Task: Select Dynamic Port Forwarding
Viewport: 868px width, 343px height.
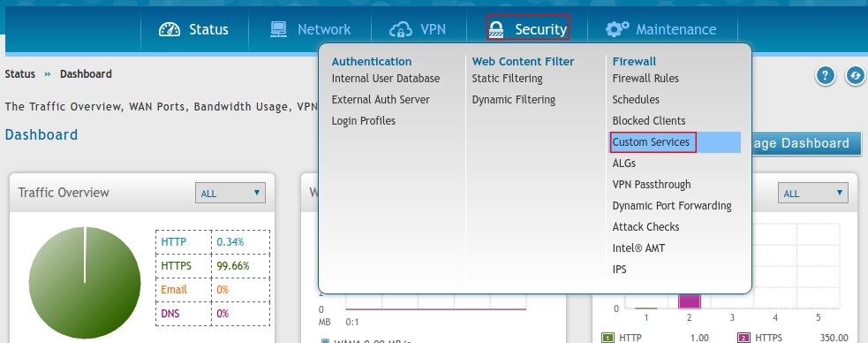Action: [672, 206]
